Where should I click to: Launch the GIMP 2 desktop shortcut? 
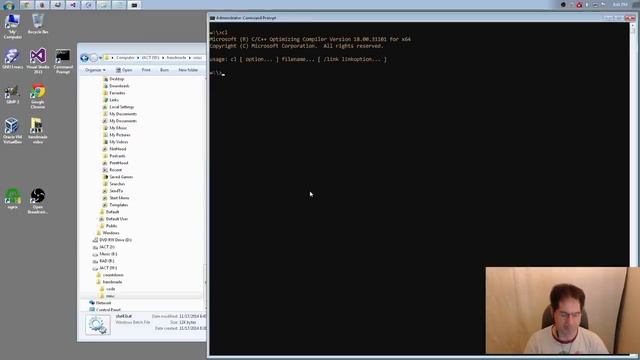coord(12,94)
